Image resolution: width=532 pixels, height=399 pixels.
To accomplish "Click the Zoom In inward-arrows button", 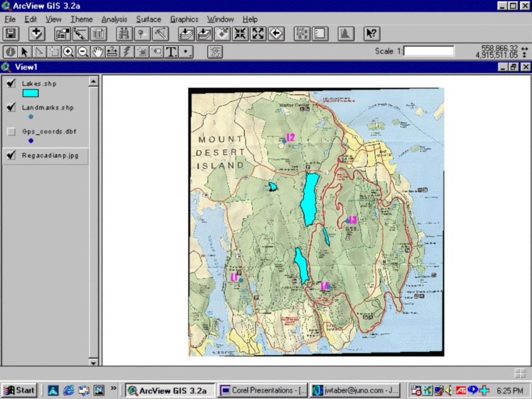I will 240,34.
